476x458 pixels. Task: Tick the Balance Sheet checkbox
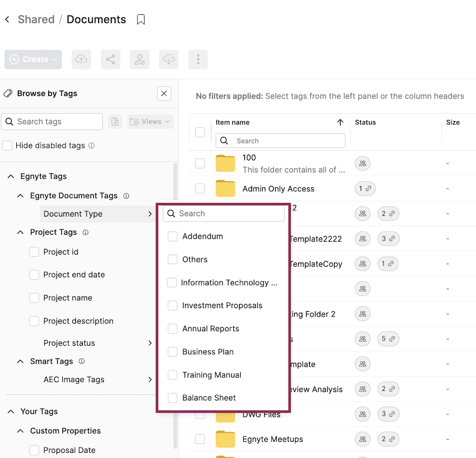[x=172, y=398]
